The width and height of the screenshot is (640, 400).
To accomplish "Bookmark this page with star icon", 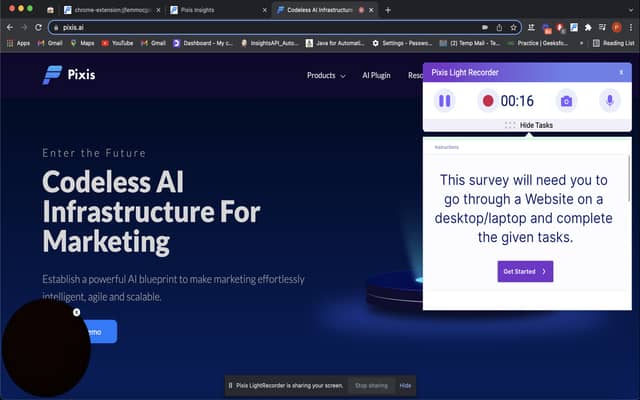I will [514, 27].
